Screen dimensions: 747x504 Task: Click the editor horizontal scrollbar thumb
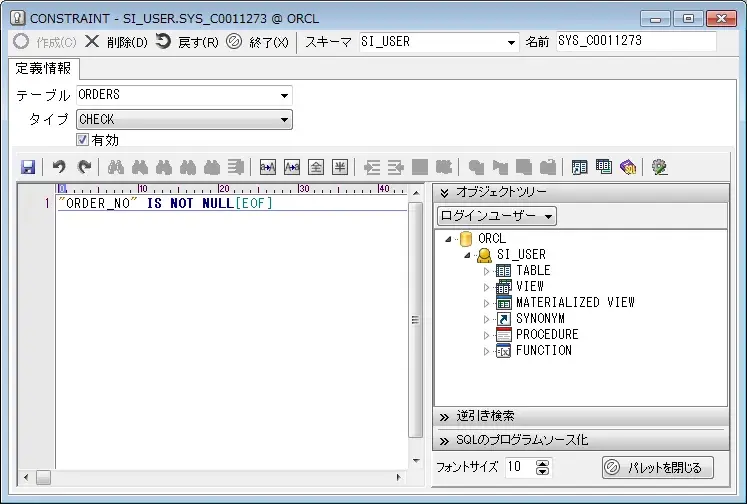[43, 477]
